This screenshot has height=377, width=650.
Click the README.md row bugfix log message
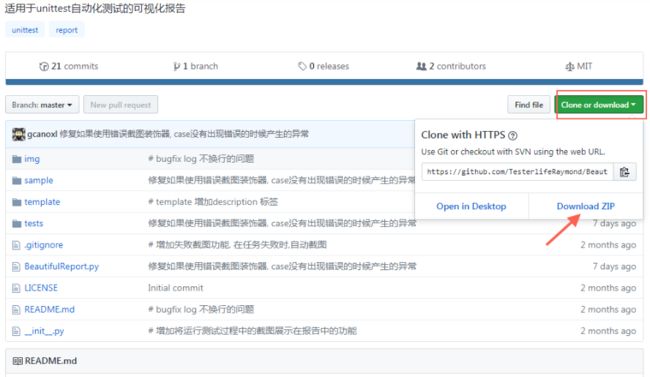[x=201, y=309]
